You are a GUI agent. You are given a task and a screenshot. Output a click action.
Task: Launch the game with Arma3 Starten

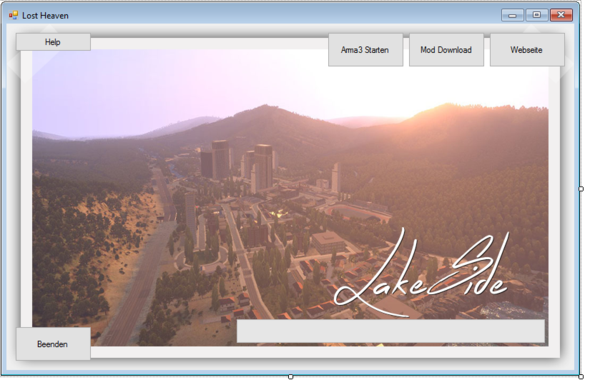365,50
